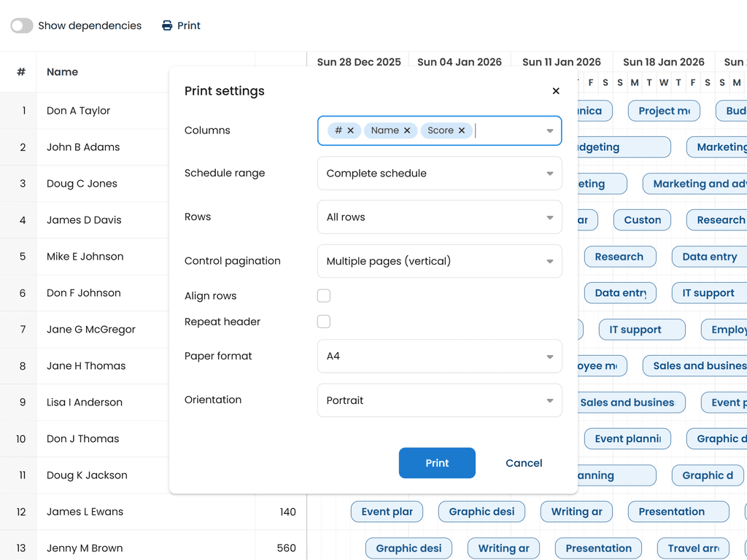Toggle the Show dependencies switch
747x560 pixels.
coord(22,26)
